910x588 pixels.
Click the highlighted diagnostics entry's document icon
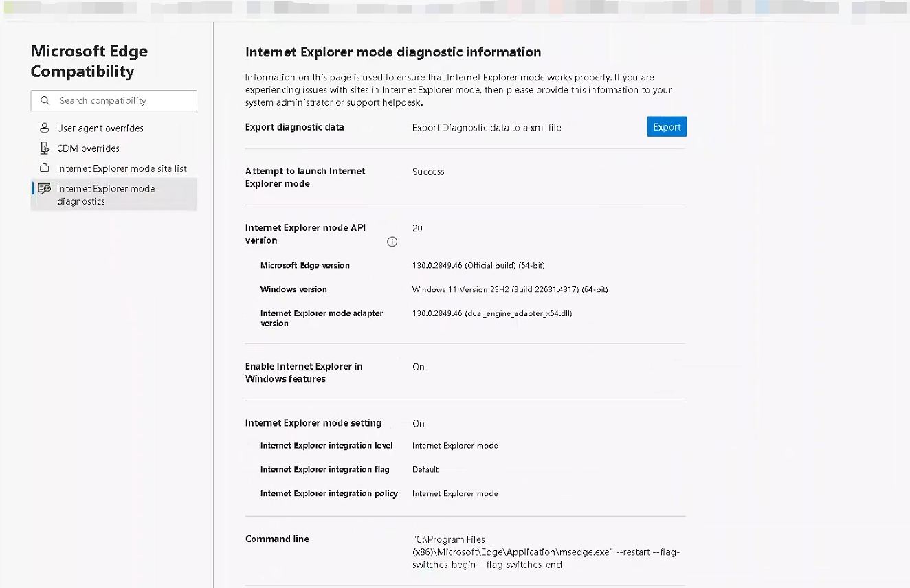(44, 188)
